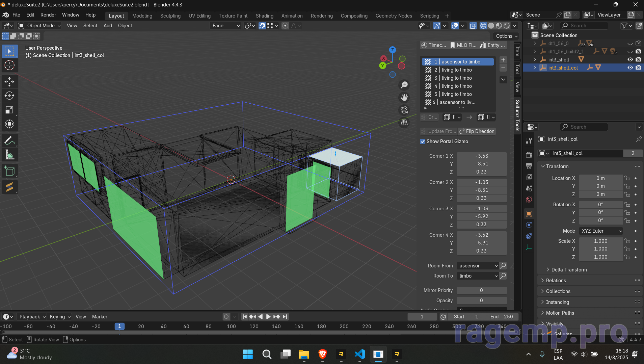Add new portal with plus button

(x=503, y=60)
